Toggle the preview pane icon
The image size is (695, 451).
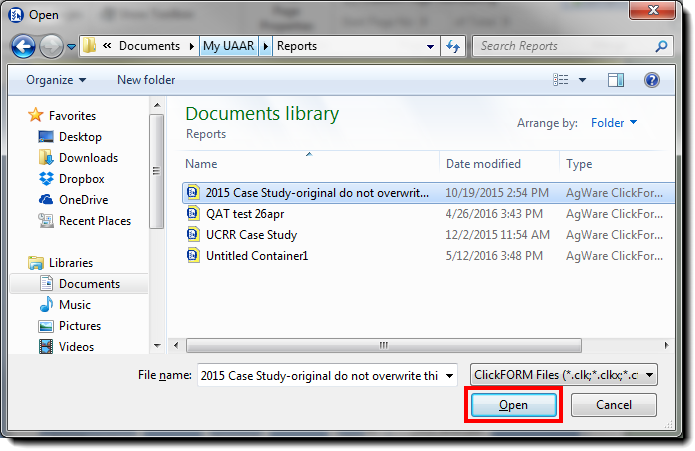616,80
